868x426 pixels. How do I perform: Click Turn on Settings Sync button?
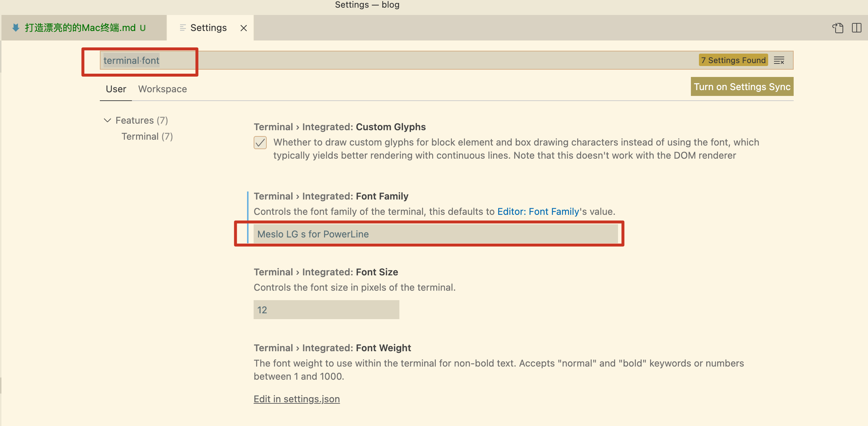click(742, 87)
